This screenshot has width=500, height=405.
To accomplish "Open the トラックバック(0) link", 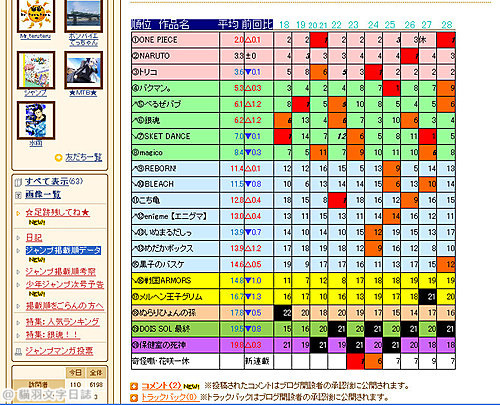I will point(170,397).
